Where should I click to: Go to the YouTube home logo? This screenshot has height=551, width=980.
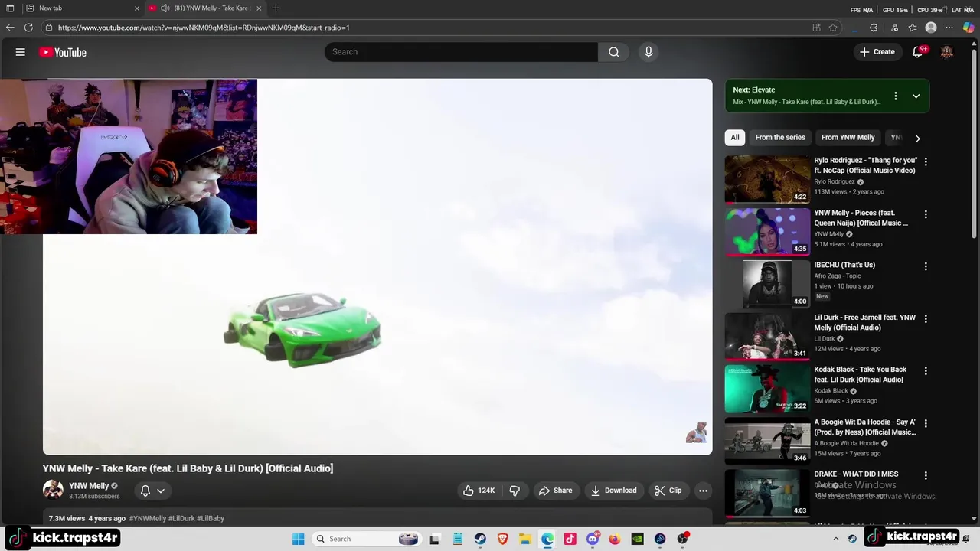tap(63, 52)
